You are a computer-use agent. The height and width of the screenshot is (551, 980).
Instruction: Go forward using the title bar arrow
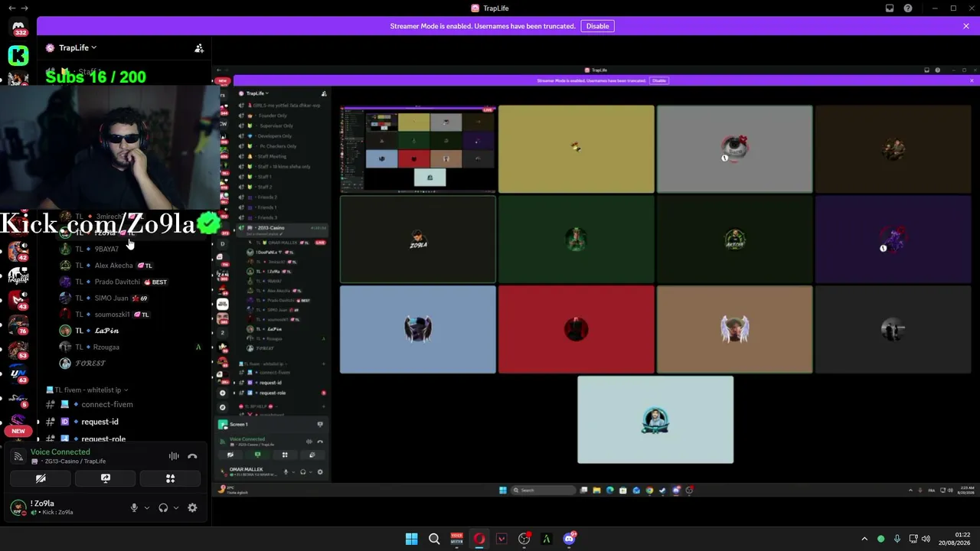tap(24, 8)
